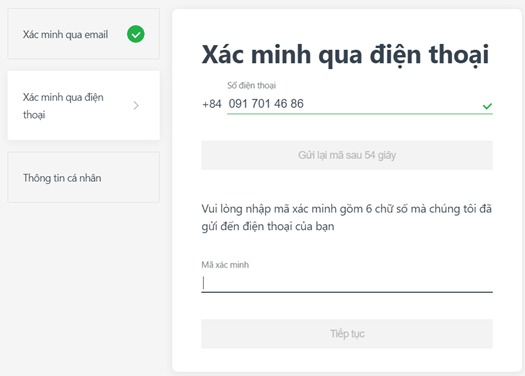Click the heading 'Xác minh qua điện thoại'

click(x=345, y=55)
